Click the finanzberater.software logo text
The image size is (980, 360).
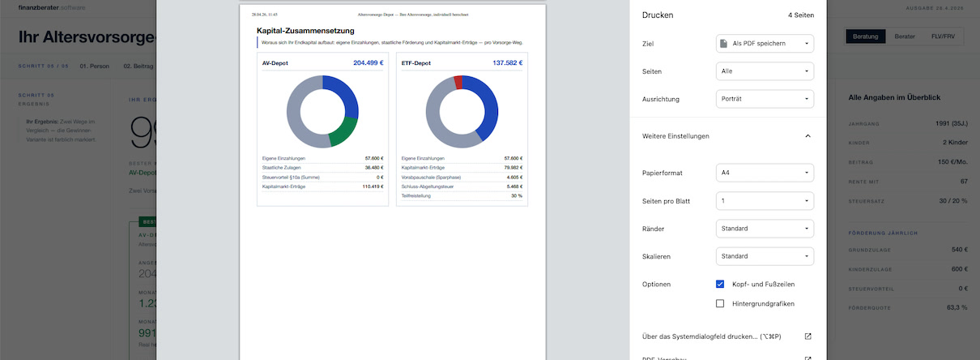(51, 7)
